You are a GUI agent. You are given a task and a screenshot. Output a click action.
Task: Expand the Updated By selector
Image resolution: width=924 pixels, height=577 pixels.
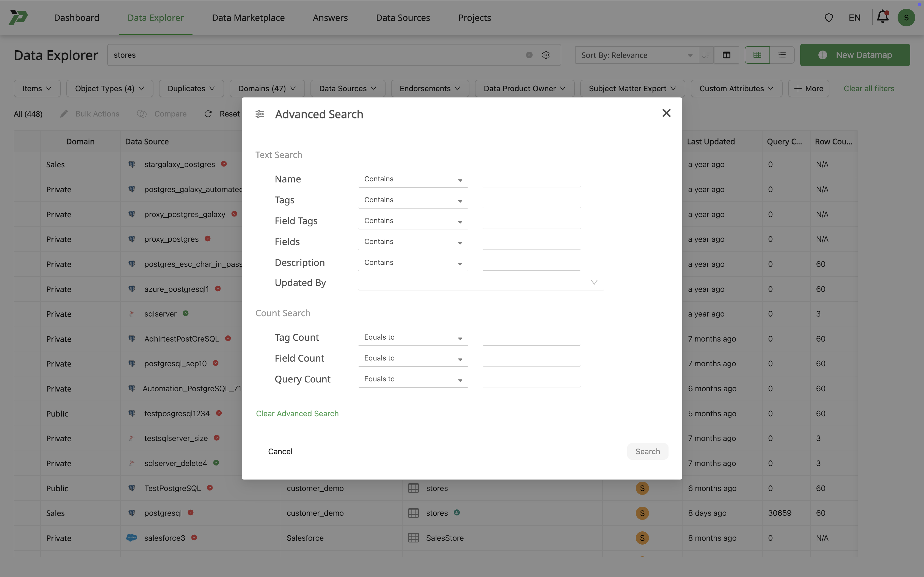(x=594, y=282)
